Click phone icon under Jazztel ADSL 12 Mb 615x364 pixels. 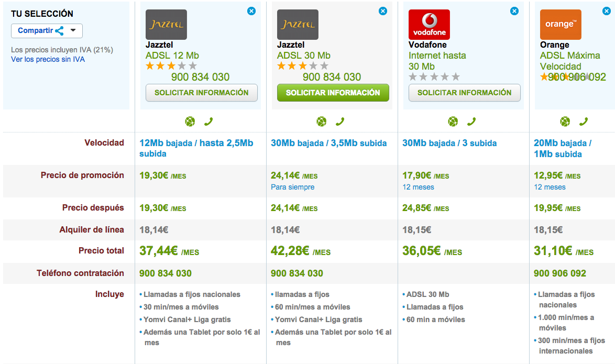208,122
